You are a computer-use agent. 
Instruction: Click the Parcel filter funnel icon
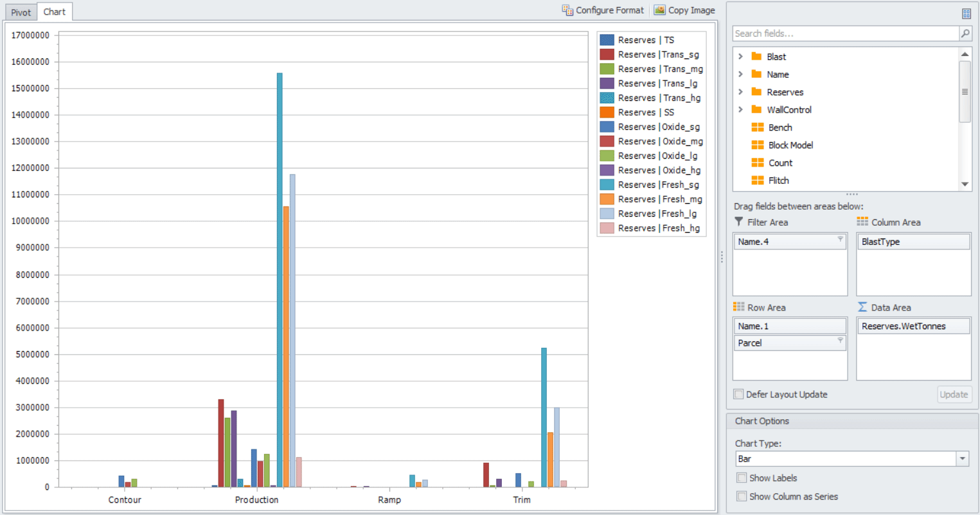click(x=840, y=340)
